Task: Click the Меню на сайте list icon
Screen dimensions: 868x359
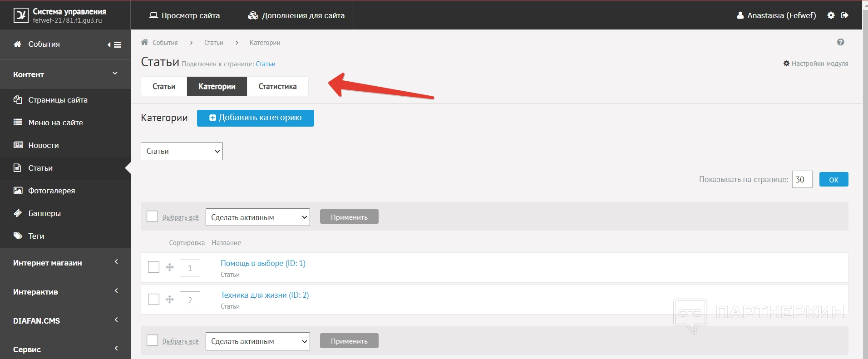Action: tap(18, 122)
